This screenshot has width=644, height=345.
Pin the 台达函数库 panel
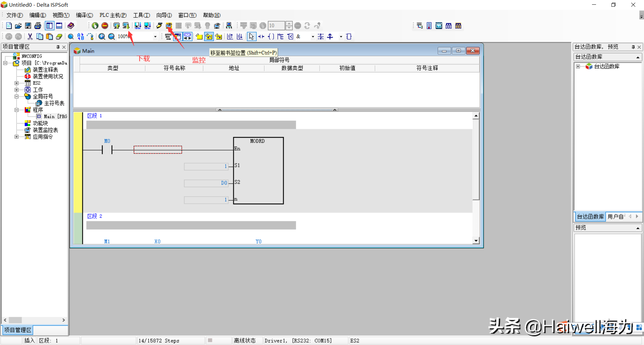point(633,47)
